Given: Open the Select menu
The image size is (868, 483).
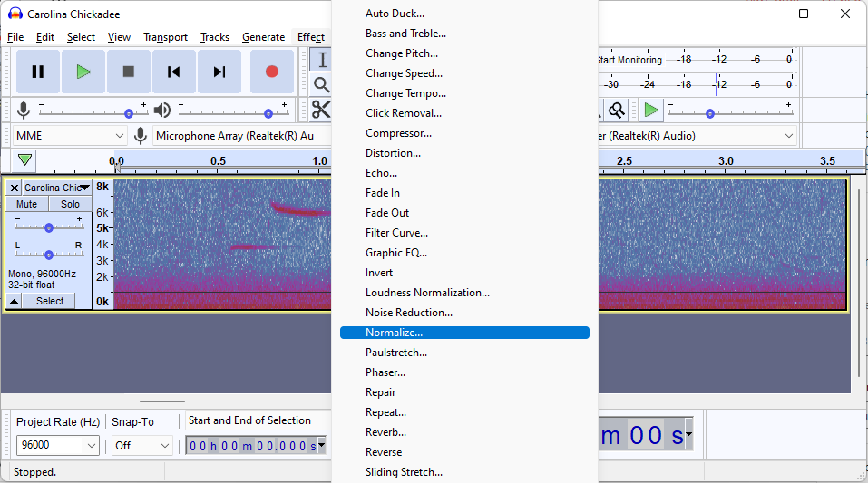Looking at the screenshot, I should tap(81, 37).
